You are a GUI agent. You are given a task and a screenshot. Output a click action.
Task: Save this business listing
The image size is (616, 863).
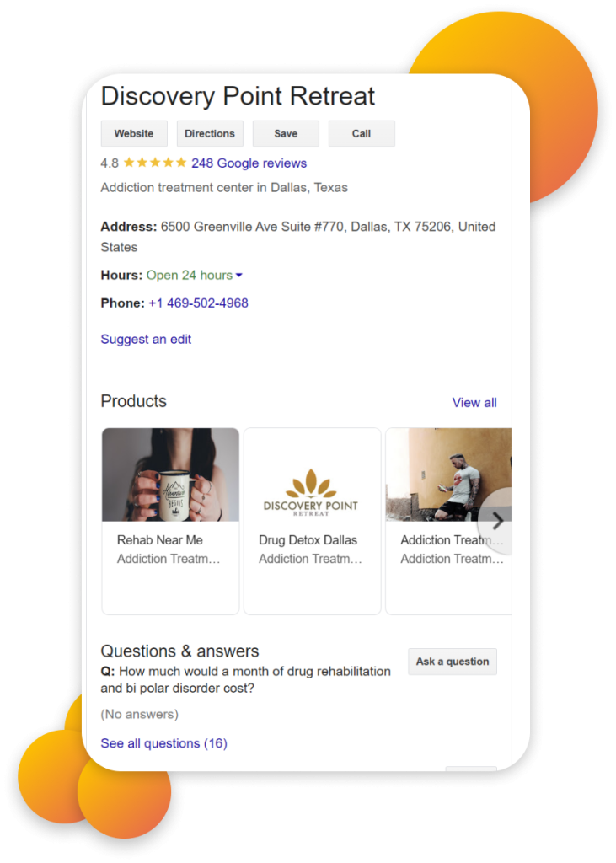[286, 134]
